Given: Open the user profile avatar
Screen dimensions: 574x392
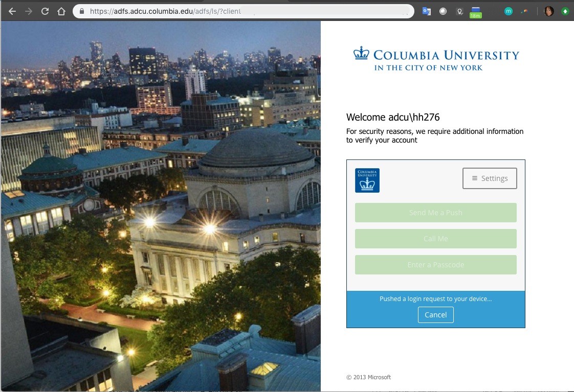Looking at the screenshot, I should tap(549, 11).
